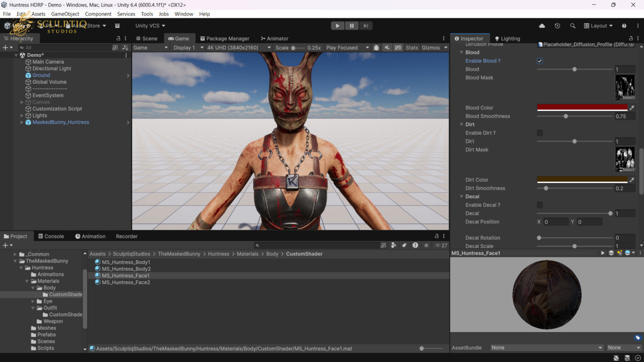The width and height of the screenshot is (644, 362).
Task: Click the Dirt Color swatch
Action: [582, 180]
